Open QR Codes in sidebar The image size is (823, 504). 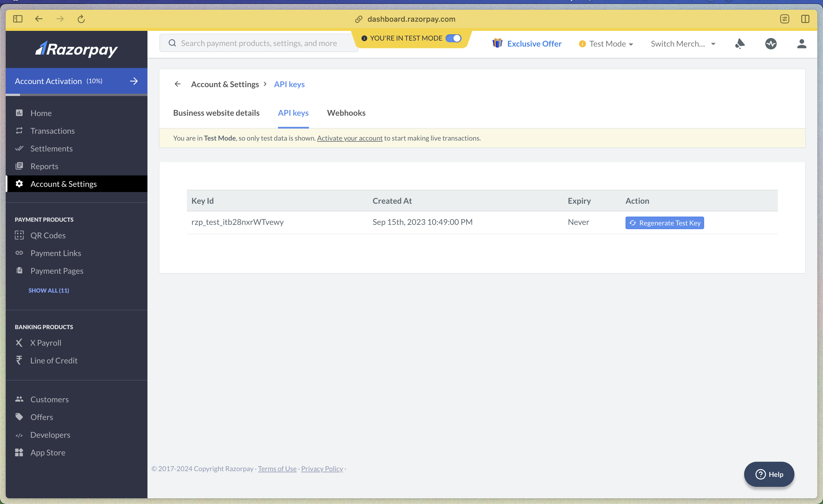tap(48, 235)
